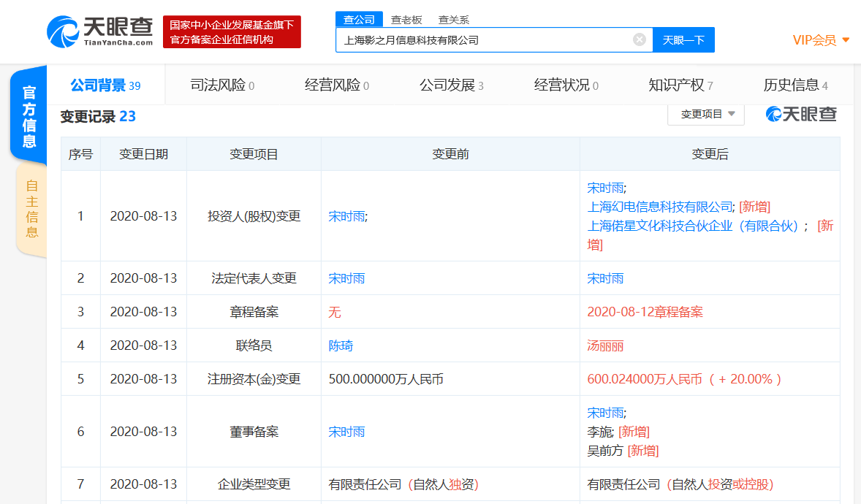This screenshot has height=504, width=861.
Task: Click 汤丽丽 in the 联络员 row
Action: tap(605, 346)
